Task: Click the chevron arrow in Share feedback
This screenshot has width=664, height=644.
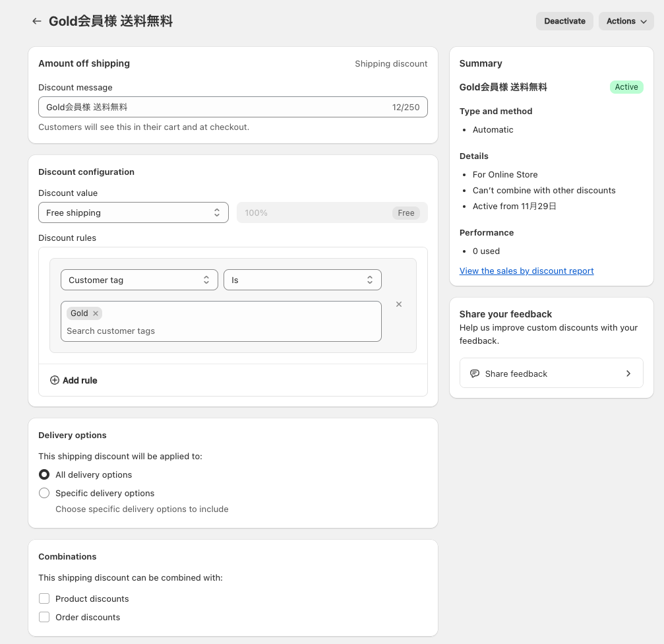Action: (628, 373)
